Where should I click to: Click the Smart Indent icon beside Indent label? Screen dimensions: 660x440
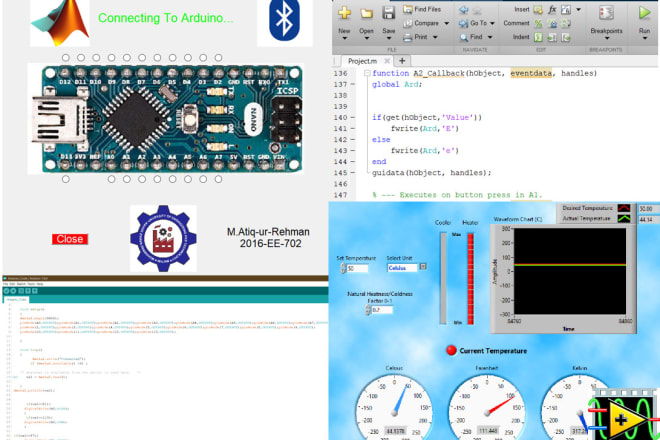click(x=538, y=37)
